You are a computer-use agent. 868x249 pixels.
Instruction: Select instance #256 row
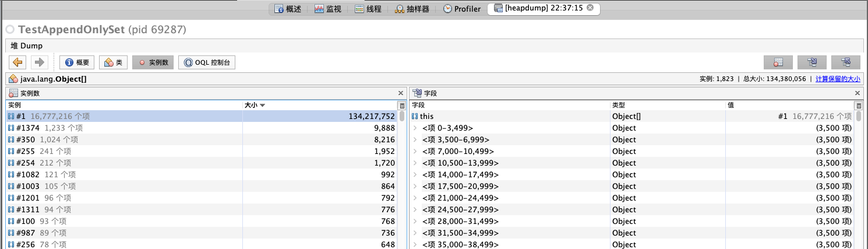[x=202, y=244]
